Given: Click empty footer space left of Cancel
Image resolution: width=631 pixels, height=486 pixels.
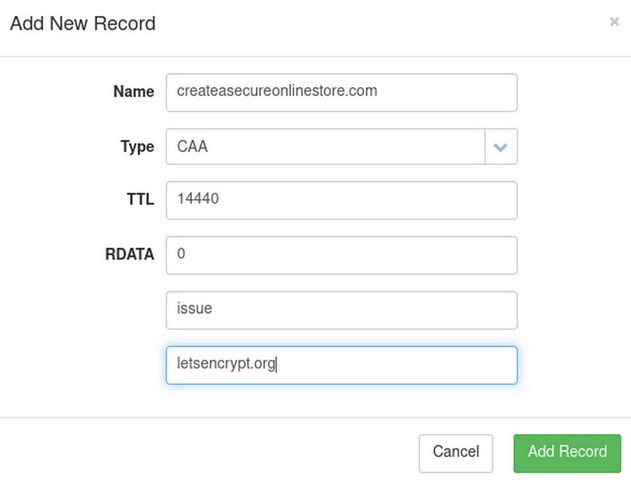Looking at the screenshot, I should coord(200,452).
